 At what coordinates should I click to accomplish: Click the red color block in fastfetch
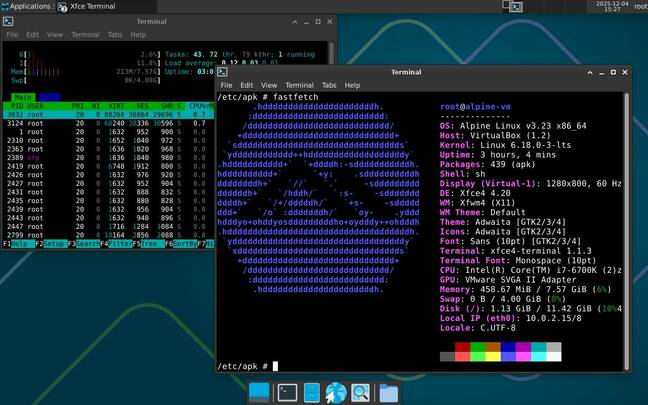coord(462,347)
